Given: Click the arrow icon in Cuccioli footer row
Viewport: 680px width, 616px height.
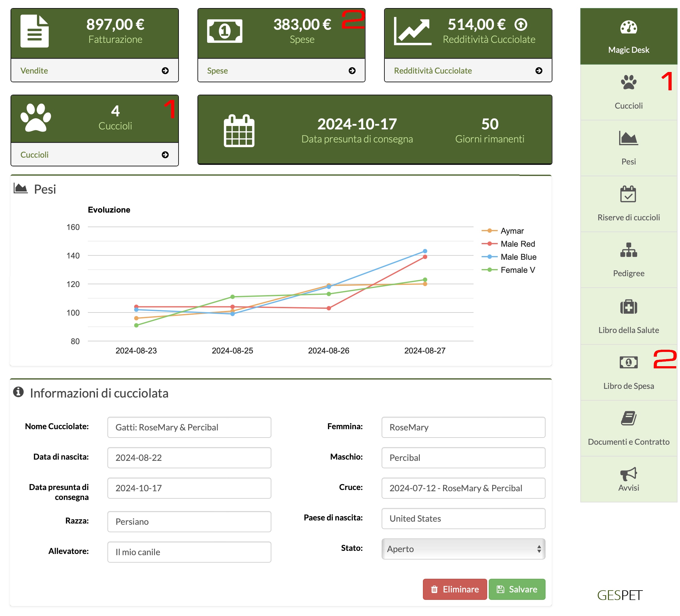Looking at the screenshot, I should [x=165, y=155].
